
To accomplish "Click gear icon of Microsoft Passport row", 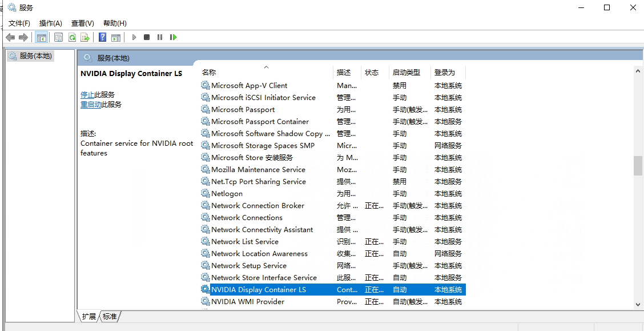I will 205,109.
